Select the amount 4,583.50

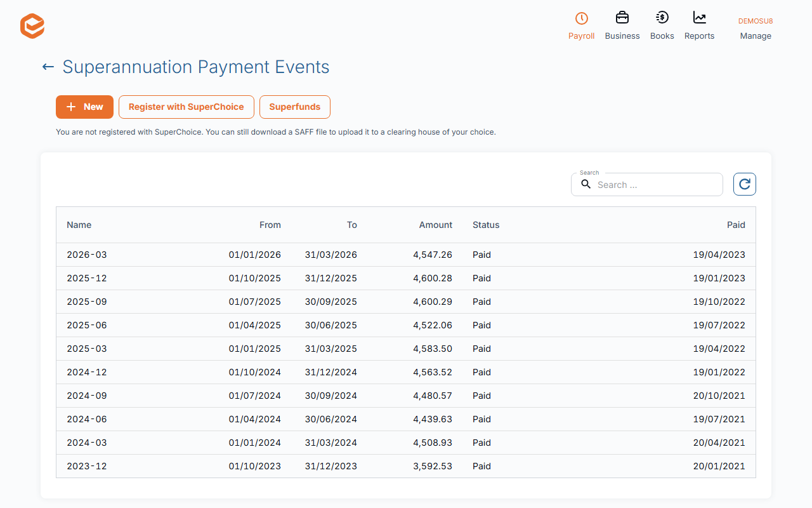coord(433,349)
